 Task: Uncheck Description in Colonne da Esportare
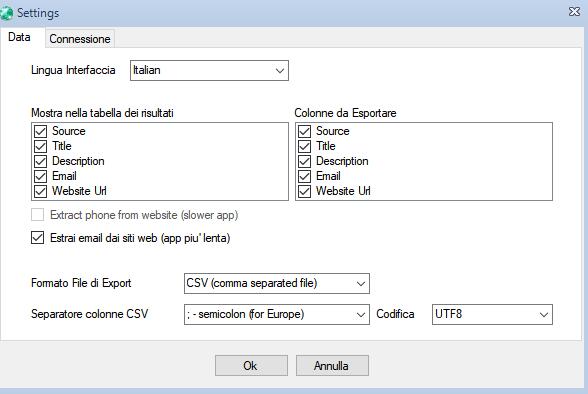pos(304,161)
